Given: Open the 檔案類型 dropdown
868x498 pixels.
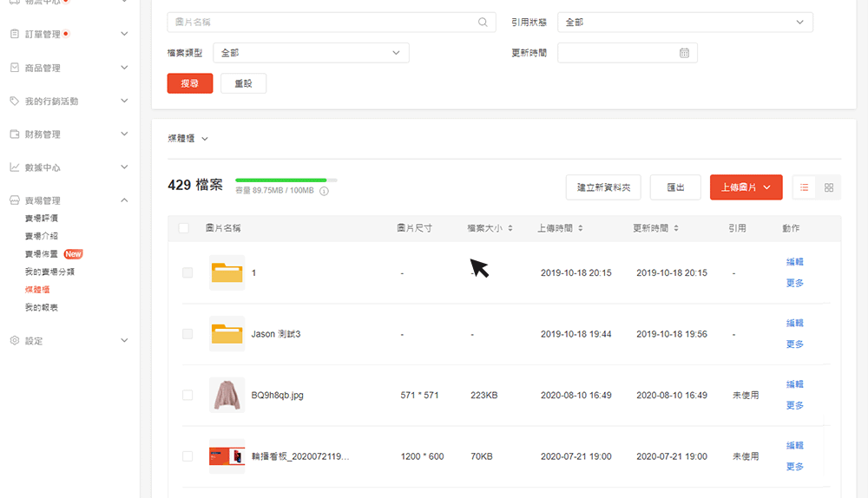Looking at the screenshot, I should pos(311,53).
